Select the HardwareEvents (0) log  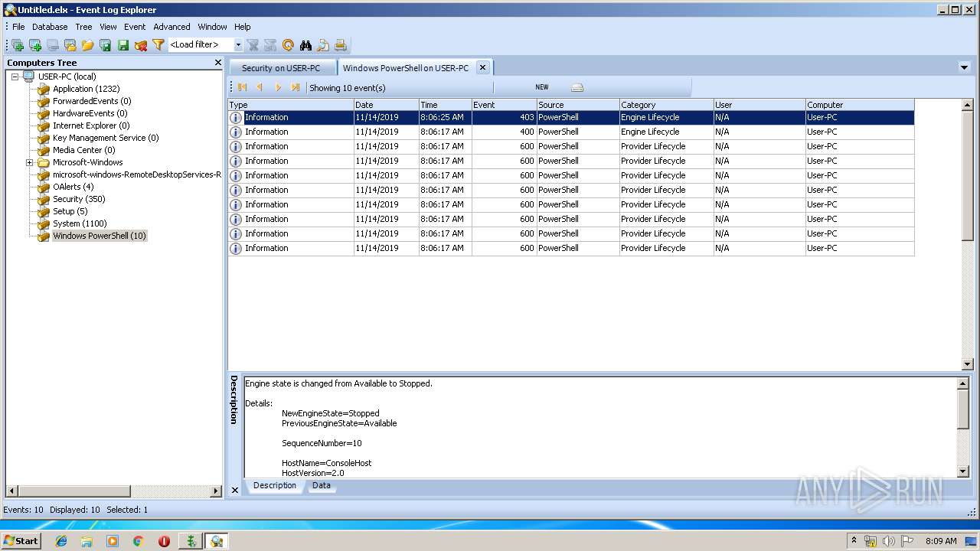tap(90, 113)
